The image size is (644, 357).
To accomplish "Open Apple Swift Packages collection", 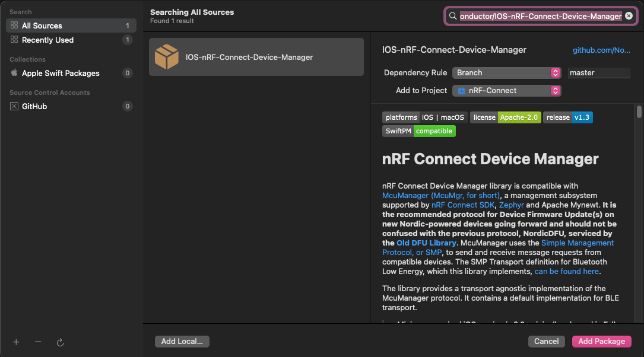I will coord(71,73).
